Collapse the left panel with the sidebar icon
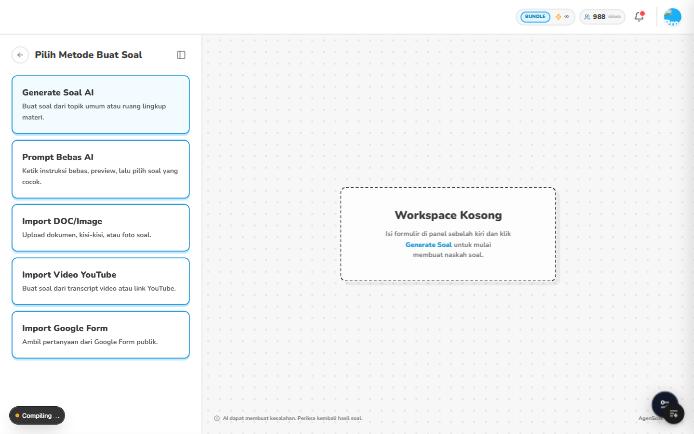 click(x=181, y=55)
